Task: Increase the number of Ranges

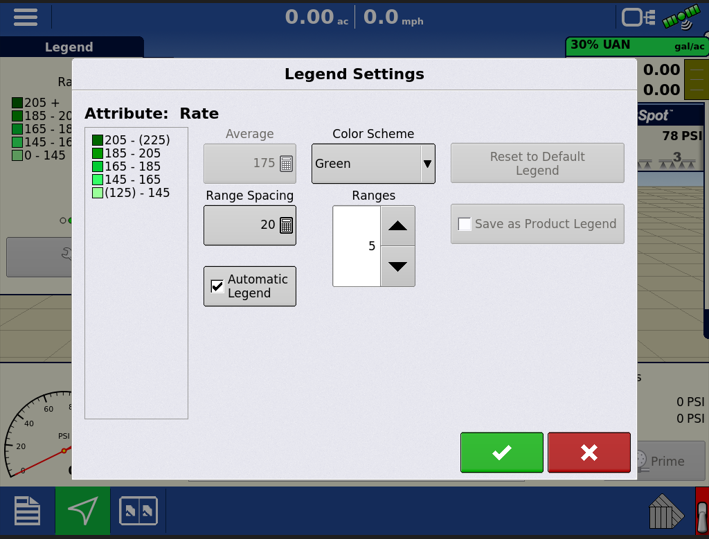Action: click(397, 226)
